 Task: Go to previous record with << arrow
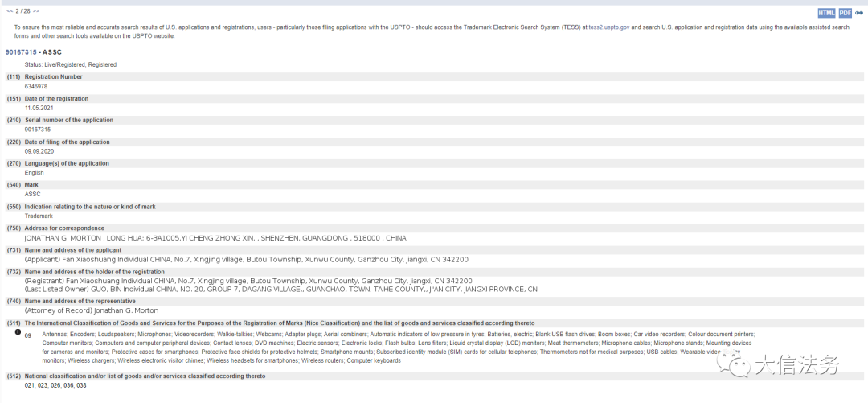click(x=10, y=10)
